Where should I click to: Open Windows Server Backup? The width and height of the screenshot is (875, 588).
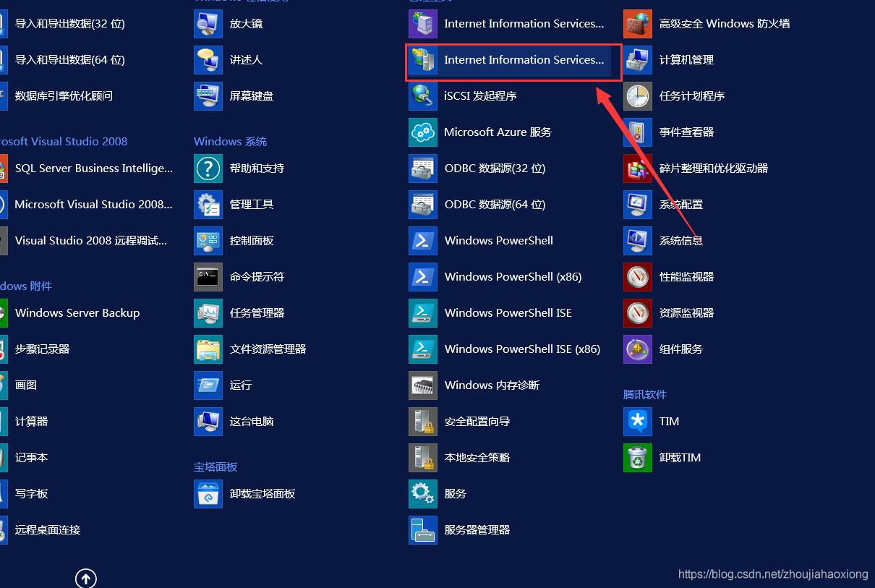[77, 313]
